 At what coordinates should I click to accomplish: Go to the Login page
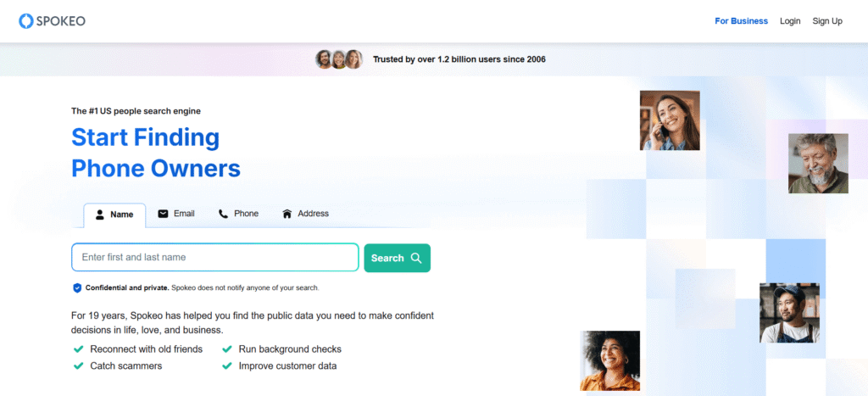(x=790, y=21)
